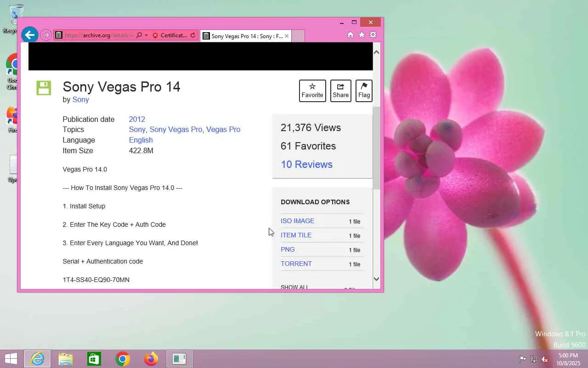Click '2. Enter The Key Code + Auth Code'
The width and height of the screenshot is (588, 368).
(x=114, y=224)
